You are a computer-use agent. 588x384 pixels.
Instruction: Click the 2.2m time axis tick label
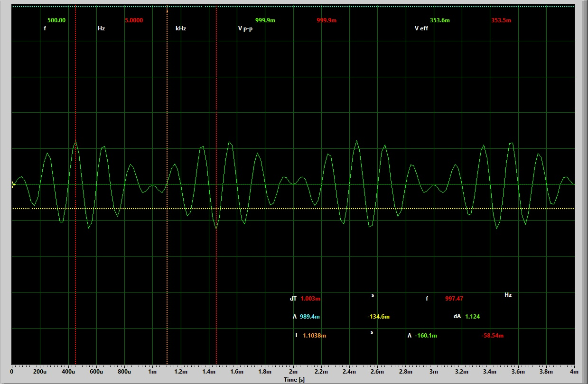point(321,373)
